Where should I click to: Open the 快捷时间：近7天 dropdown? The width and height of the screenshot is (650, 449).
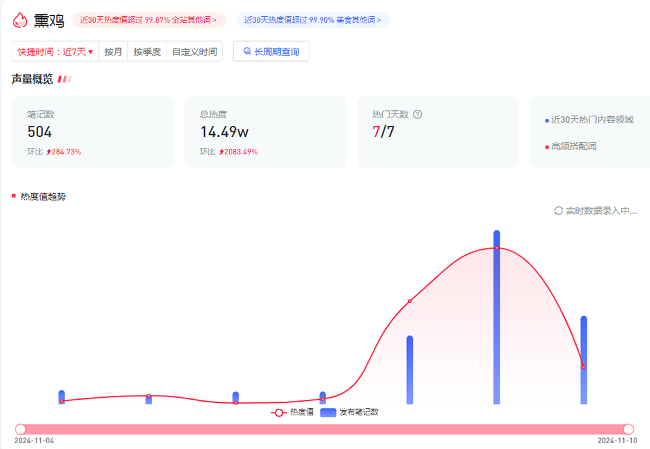click(x=55, y=52)
